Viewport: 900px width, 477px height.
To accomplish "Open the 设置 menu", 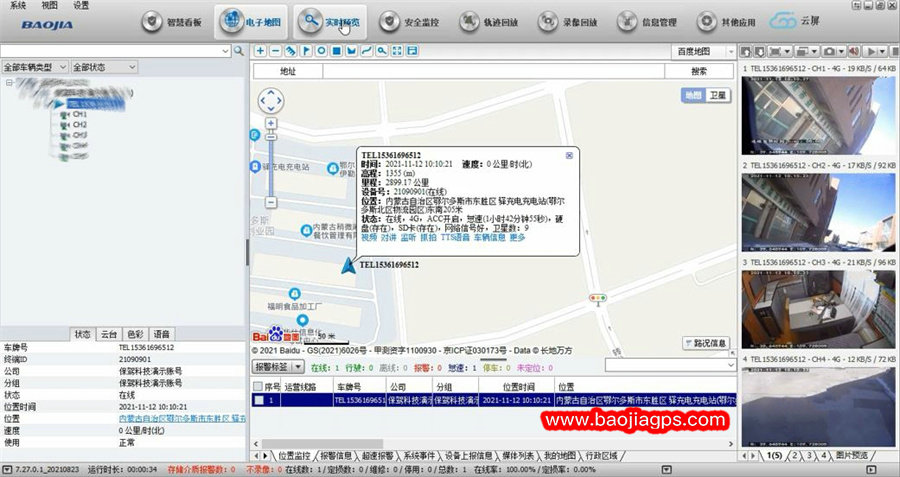I will point(81,5).
